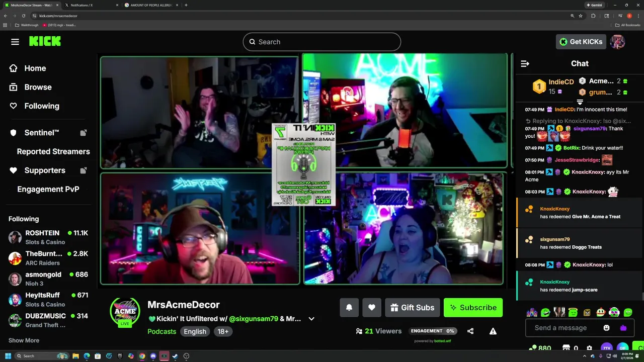The width and height of the screenshot is (644, 362).
Task: Expand the stream title chevron
Action: pyautogui.click(x=311, y=319)
